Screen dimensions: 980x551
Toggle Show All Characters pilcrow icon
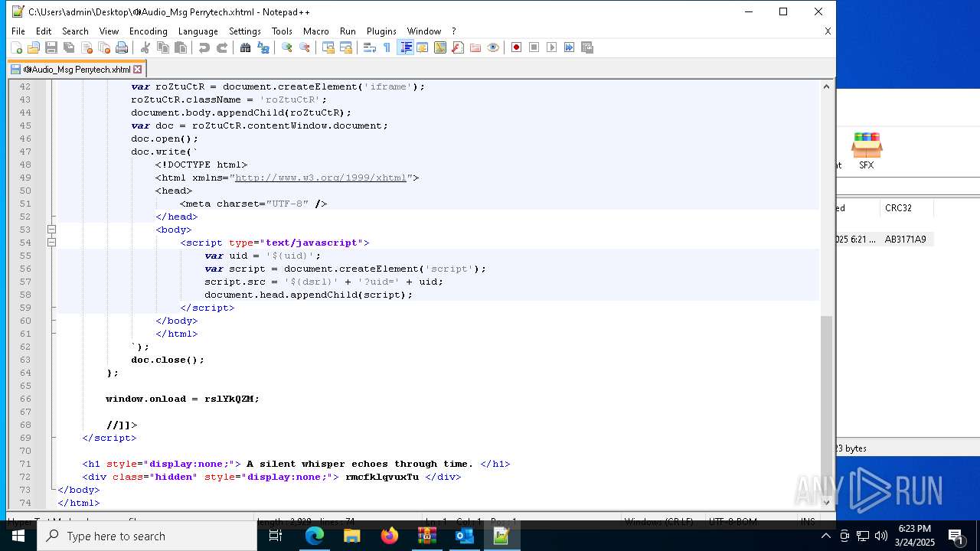[387, 47]
